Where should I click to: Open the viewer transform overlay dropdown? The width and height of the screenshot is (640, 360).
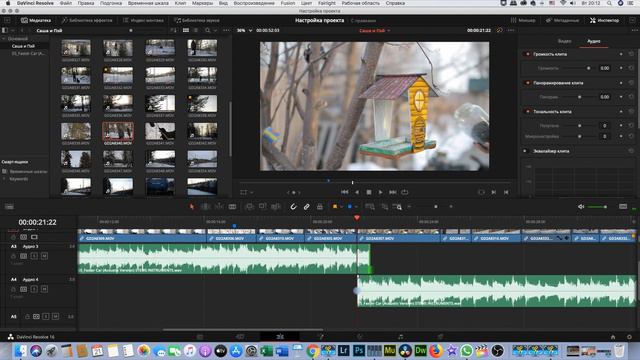[x=251, y=192]
